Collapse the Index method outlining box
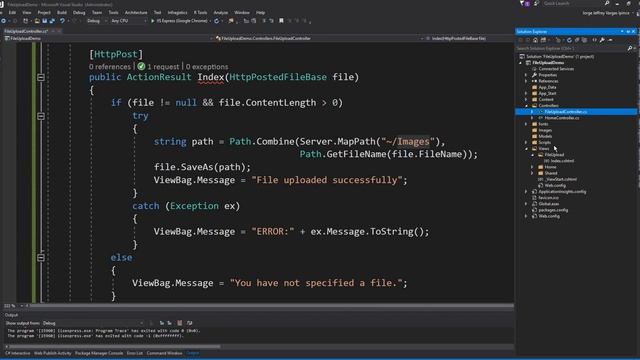This screenshot has height=360, width=640. (x=41, y=77)
